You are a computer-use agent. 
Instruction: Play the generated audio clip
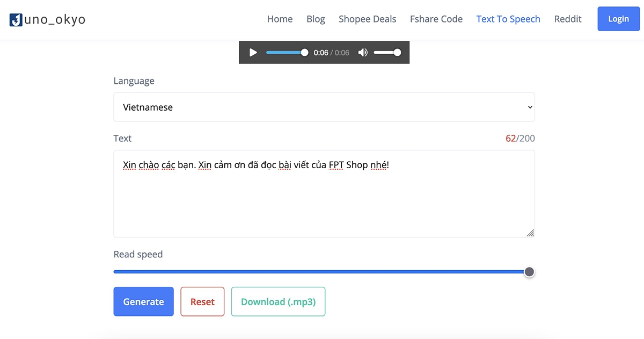pyautogui.click(x=253, y=53)
